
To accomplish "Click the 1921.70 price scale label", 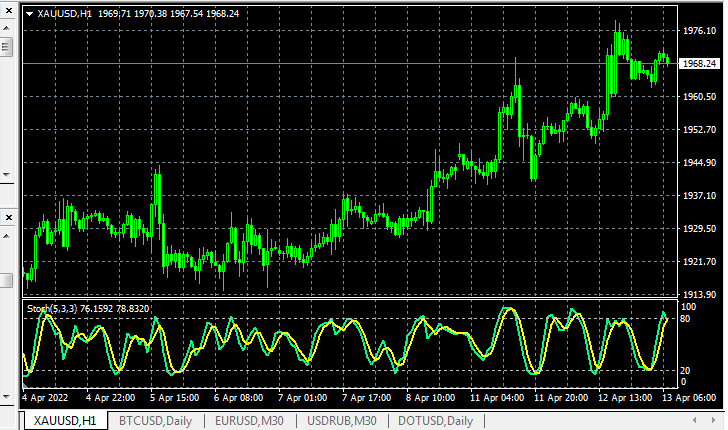I will [x=699, y=261].
